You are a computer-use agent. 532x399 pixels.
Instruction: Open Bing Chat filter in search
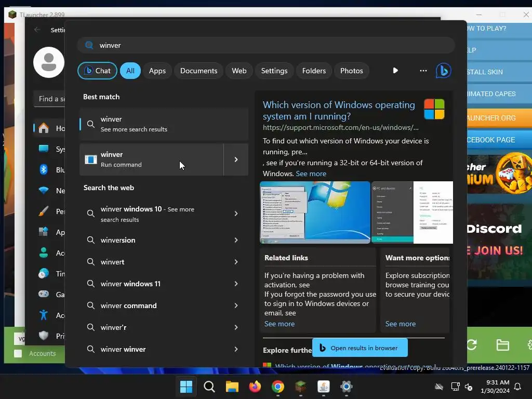(97, 71)
